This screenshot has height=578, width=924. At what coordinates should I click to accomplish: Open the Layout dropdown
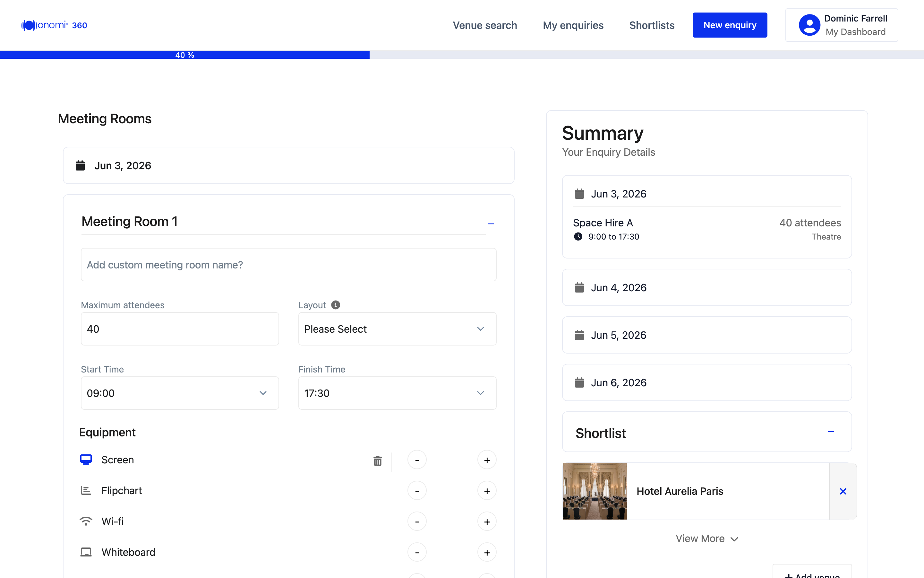397,329
